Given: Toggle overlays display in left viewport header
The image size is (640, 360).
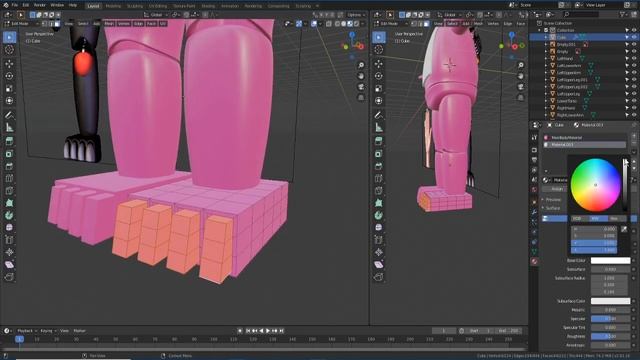Looking at the screenshot, I should [314, 24].
